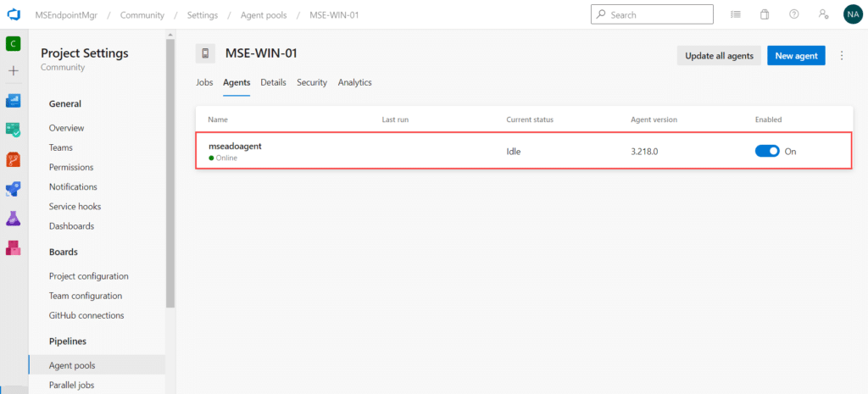The width and height of the screenshot is (868, 394).
Task: Open the Pipelines rocket sidebar icon
Action: [14, 189]
